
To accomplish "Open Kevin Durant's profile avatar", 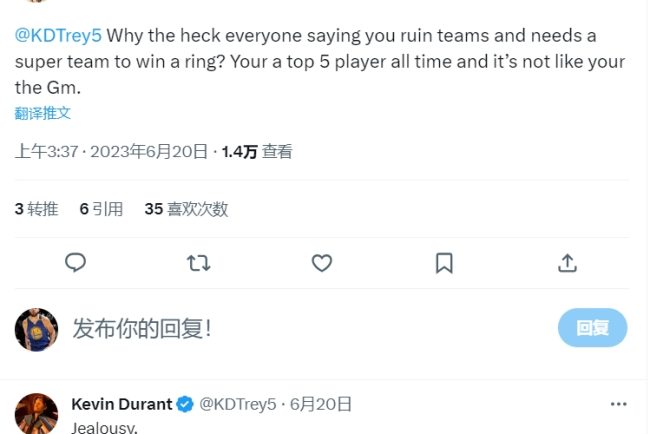I will tap(36, 414).
